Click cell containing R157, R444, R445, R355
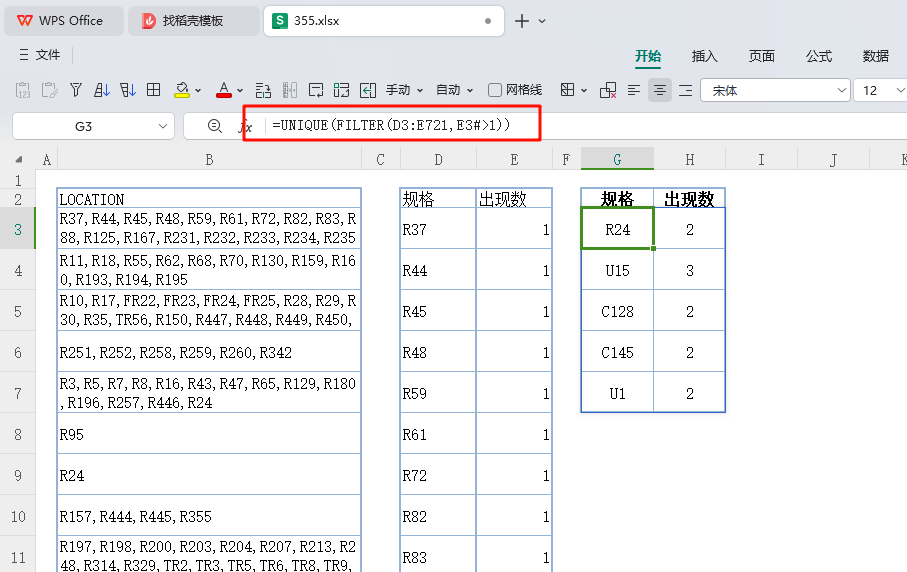Viewport: 907px width, 572px height. pyautogui.click(x=209, y=516)
